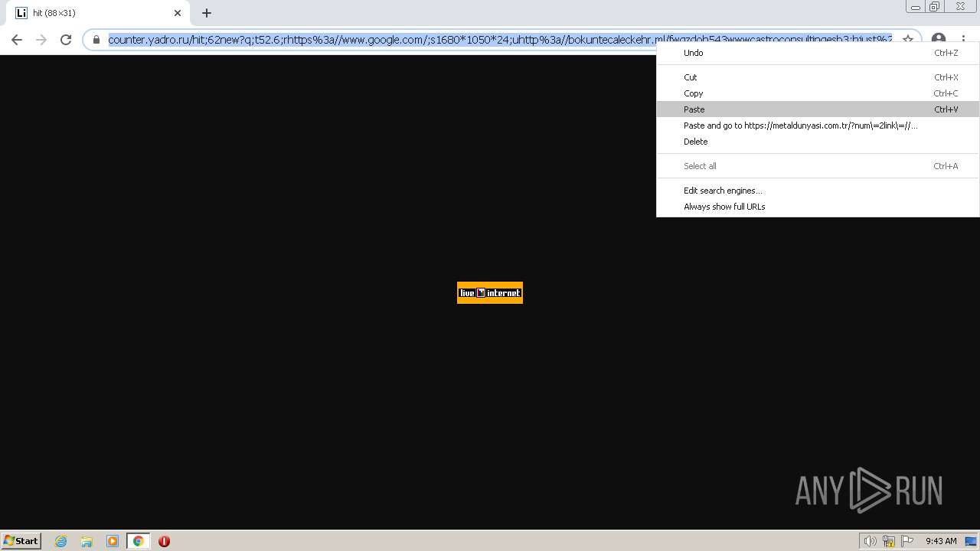Open the file explorer folder taskbar icon
This screenshot has width=980, height=551.
click(x=87, y=541)
